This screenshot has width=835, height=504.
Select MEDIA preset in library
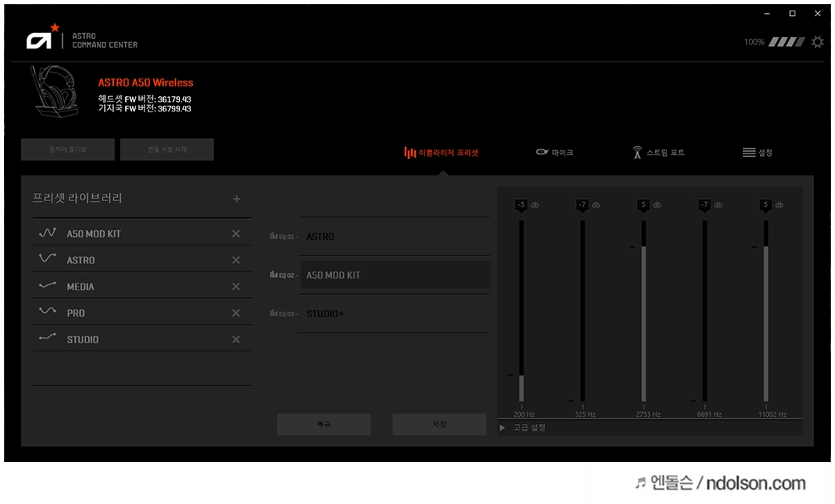click(141, 286)
